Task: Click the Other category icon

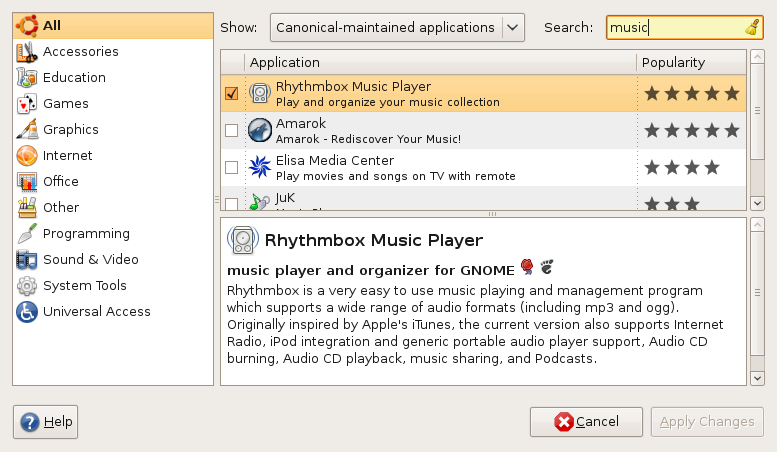Action: (27, 208)
